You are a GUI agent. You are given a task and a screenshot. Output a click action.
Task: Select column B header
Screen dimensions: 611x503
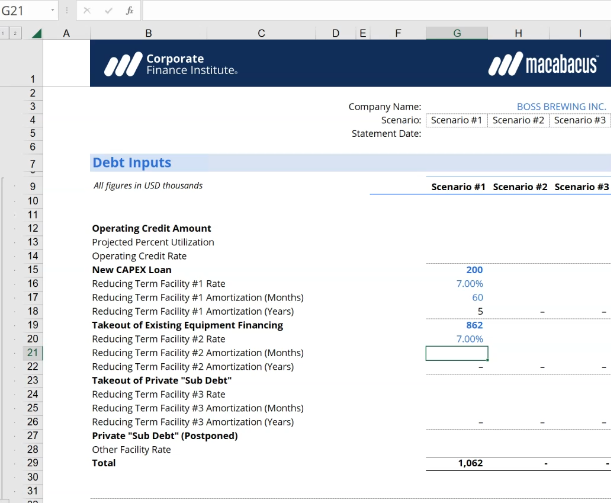(148, 33)
